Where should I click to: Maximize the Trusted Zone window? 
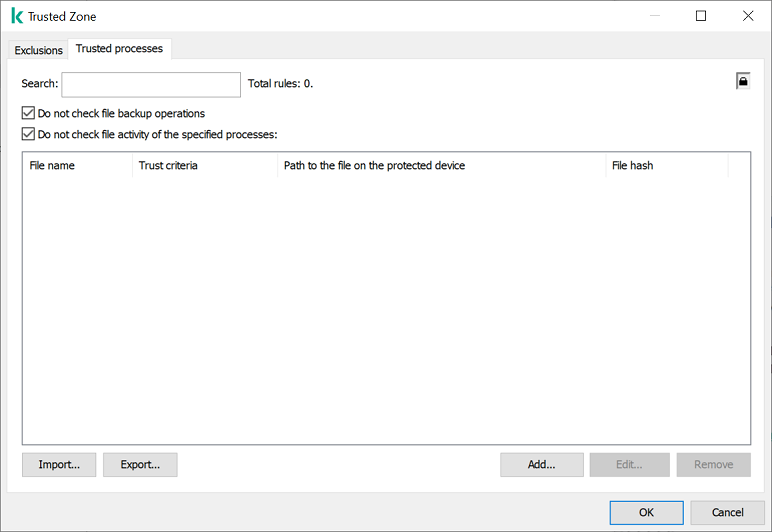point(701,16)
